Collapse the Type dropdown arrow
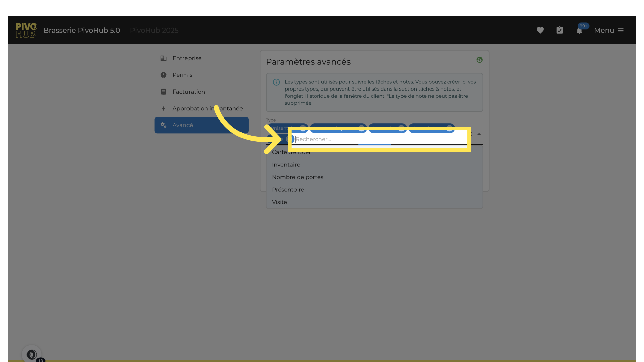Image resolution: width=644 pixels, height=362 pixels. 479,134
